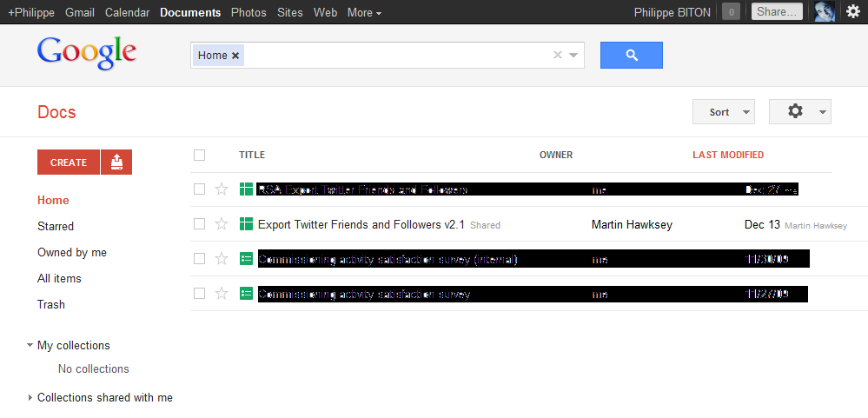Toggle the select-all checkbox in header row
The height and width of the screenshot is (418, 868).
tap(199, 155)
